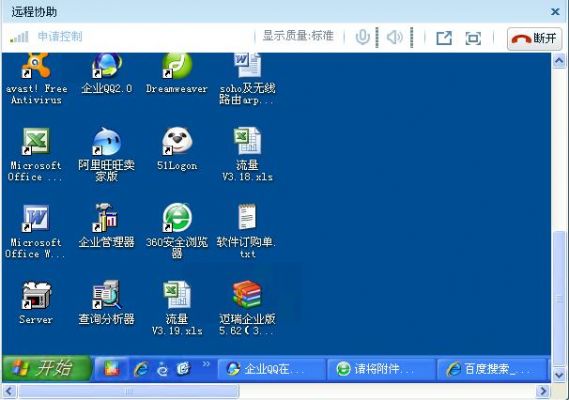Click 申请控制 to request control
The width and height of the screenshot is (569, 400).
pos(60,37)
